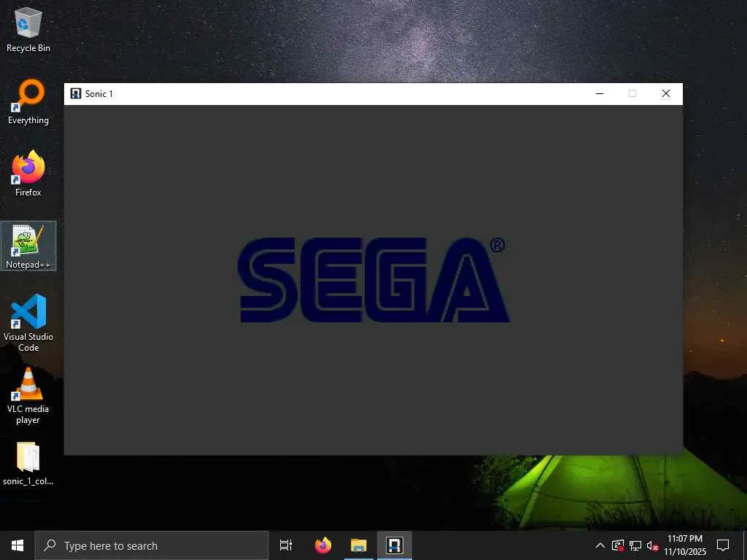Open the Firefox desktop shortcut

(x=28, y=174)
